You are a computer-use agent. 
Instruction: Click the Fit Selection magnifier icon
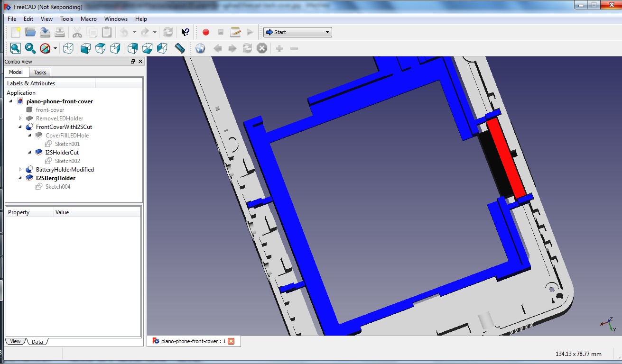pyautogui.click(x=30, y=48)
